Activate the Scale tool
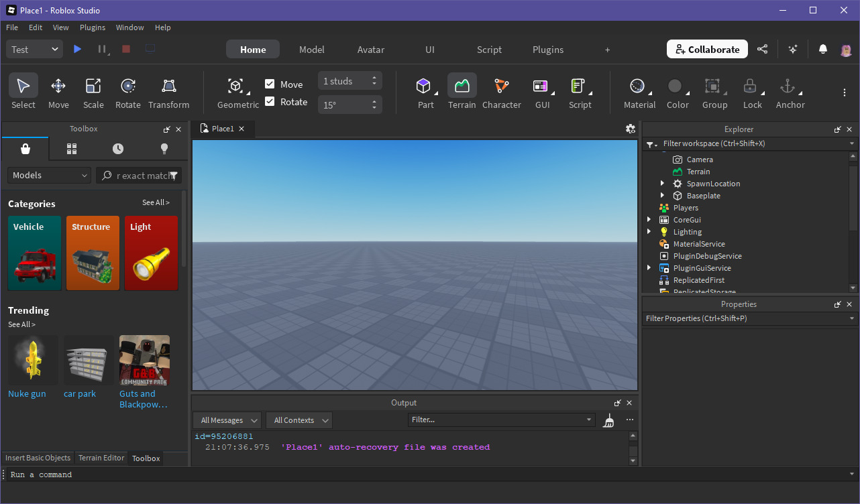Image resolution: width=860 pixels, height=504 pixels. pos(93,92)
